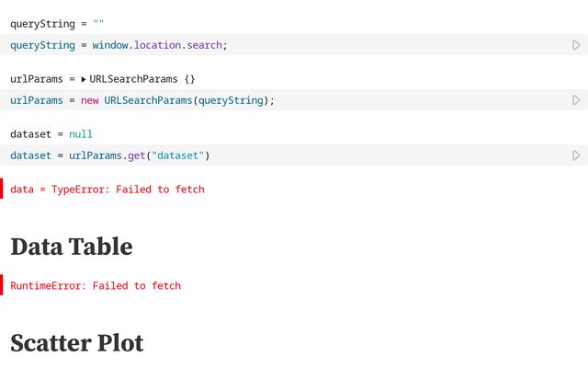Expand the URLSearchParams object disclosure triangle
This screenshot has height=368, width=588.
(x=84, y=79)
